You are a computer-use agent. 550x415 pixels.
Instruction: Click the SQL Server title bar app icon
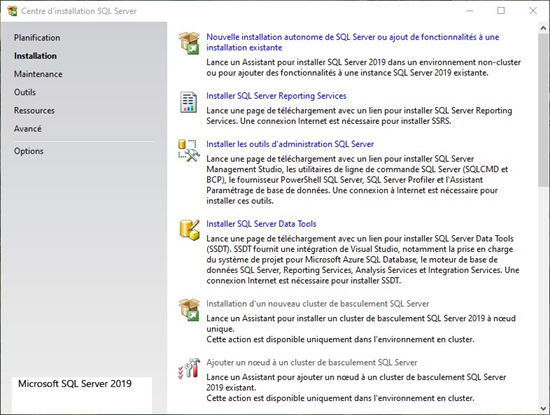tap(12, 11)
